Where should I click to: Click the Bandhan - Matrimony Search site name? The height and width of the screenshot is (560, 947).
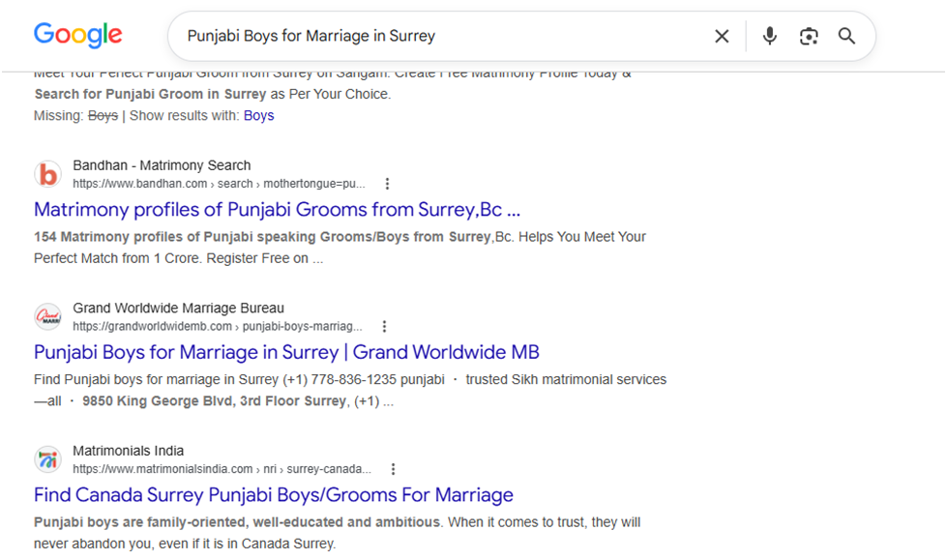pyautogui.click(x=162, y=165)
